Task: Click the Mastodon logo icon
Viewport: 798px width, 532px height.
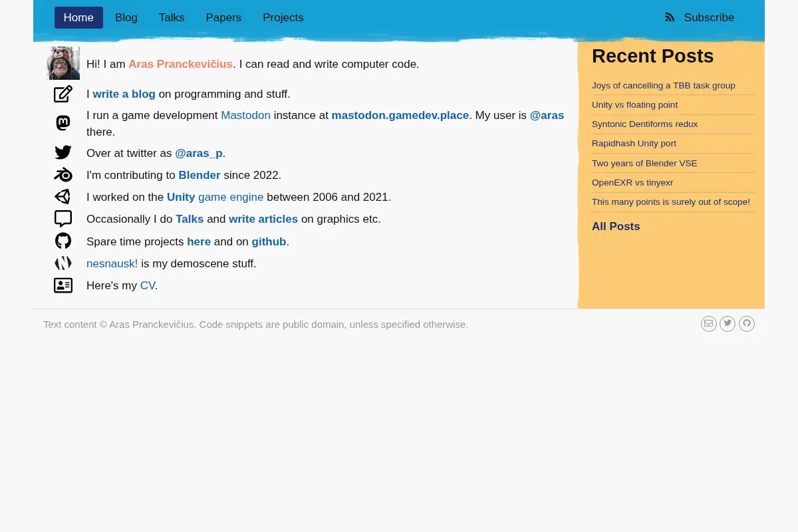Action: tap(63, 123)
